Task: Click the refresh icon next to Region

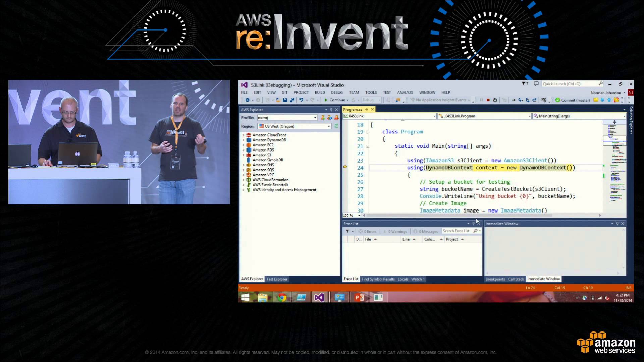Action: click(x=336, y=126)
